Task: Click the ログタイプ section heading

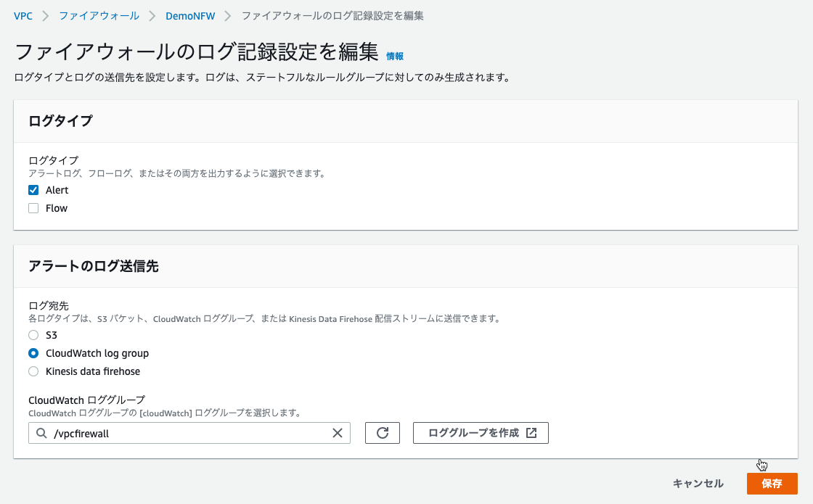Action: (61, 120)
